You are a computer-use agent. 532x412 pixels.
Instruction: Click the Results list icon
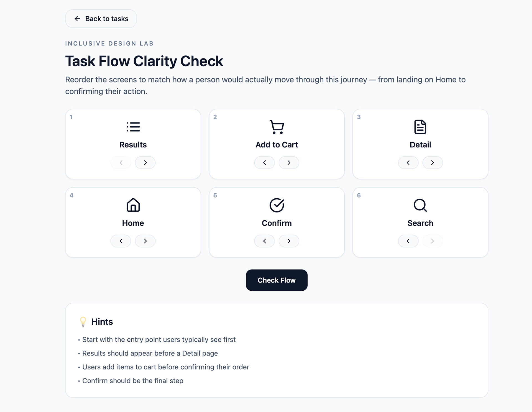133,127
